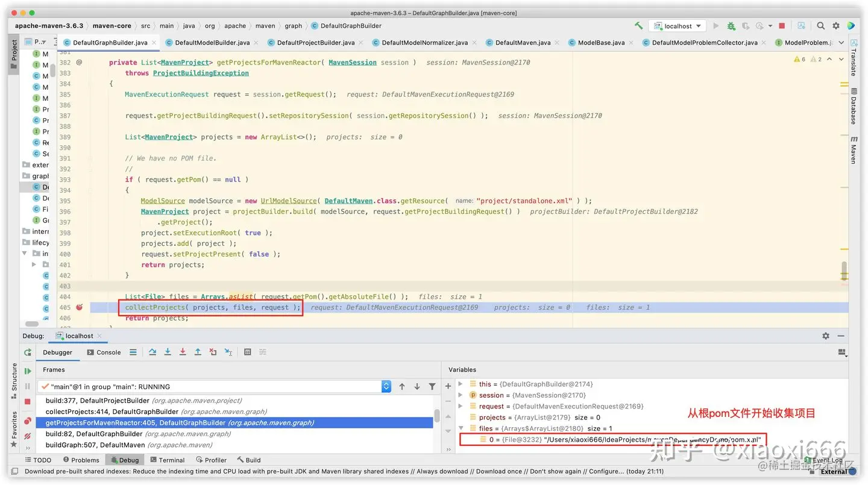Click the Resume Program green arrow

tap(28, 371)
